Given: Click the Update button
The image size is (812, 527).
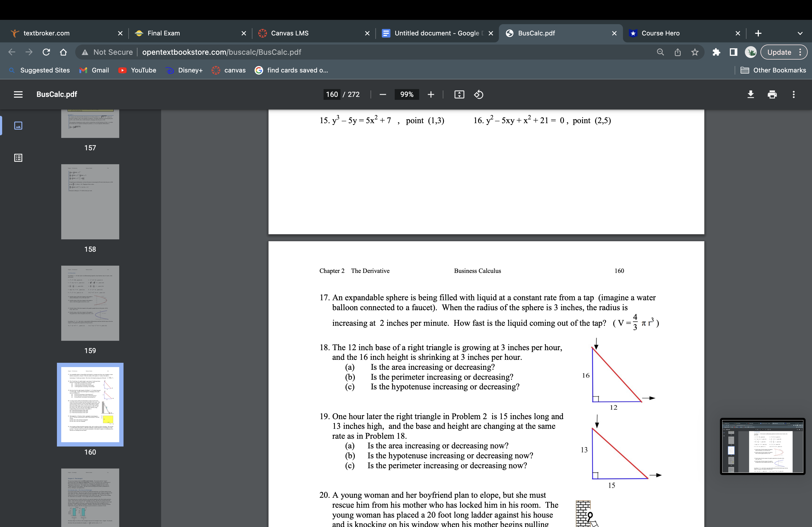Looking at the screenshot, I should pos(780,52).
